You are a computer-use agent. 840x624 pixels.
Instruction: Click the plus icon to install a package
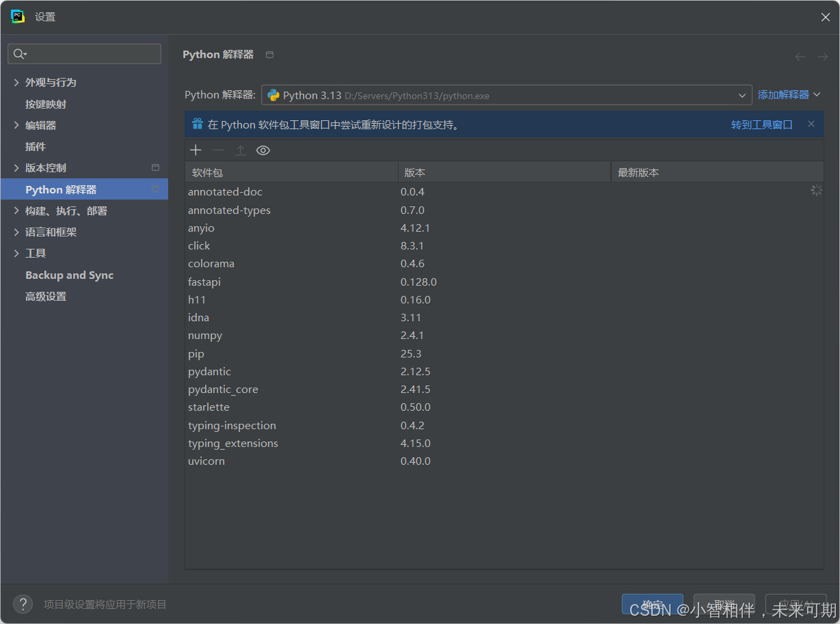(196, 150)
